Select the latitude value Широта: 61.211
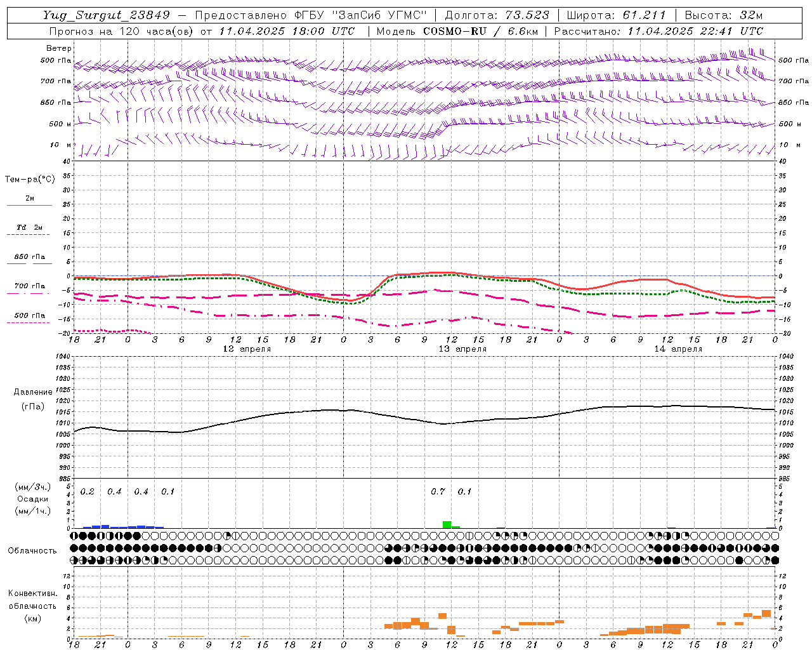Screen dimensions: 812x650 615,15
